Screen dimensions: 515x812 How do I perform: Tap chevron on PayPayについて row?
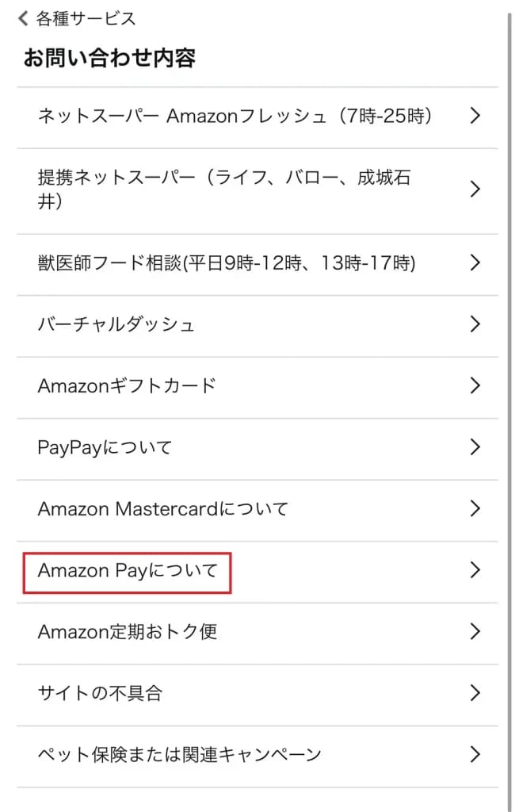click(x=475, y=447)
